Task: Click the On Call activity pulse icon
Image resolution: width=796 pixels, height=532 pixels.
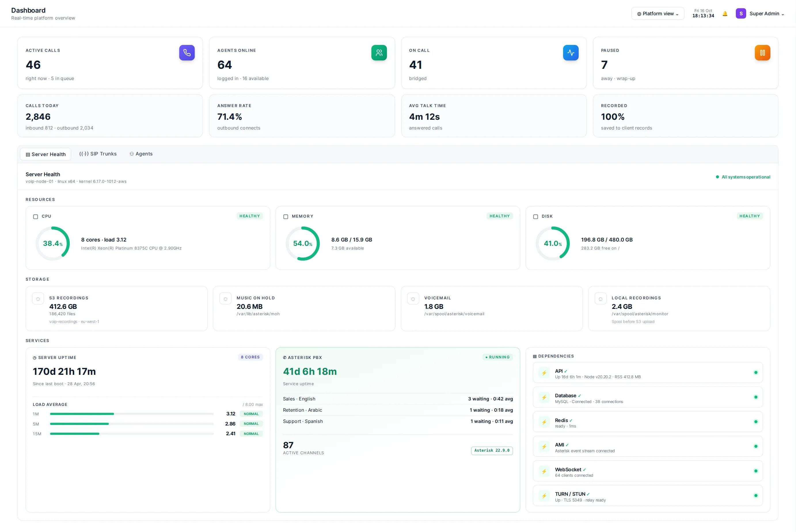Action: 571,53
